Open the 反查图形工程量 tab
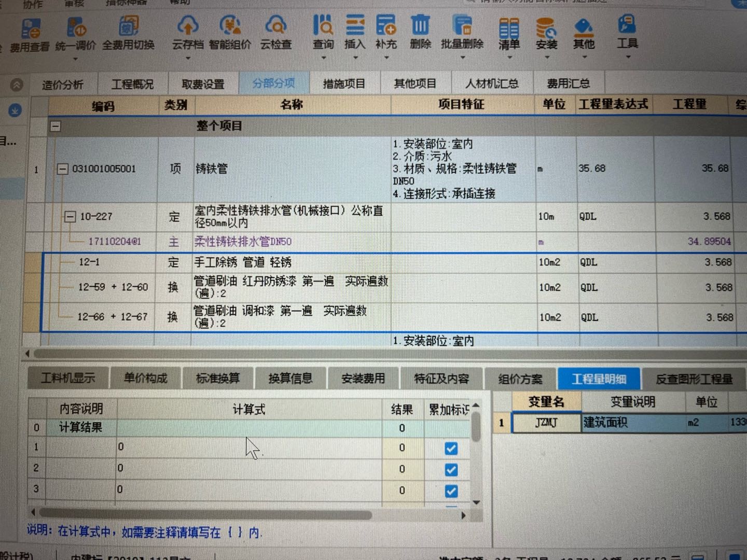Image resolution: width=747 pixels, height=560 pixels. point(694,379)
